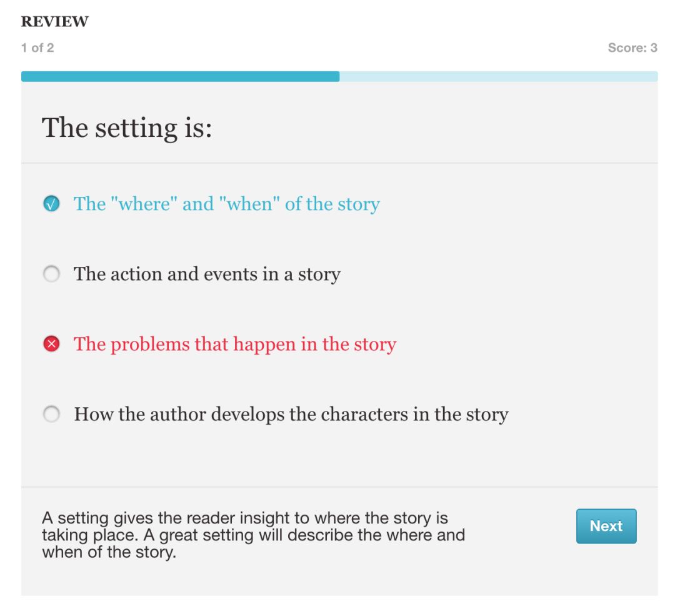
Task: Select the radio button for 'The action and events in a story'
Action: pos(51,274)
